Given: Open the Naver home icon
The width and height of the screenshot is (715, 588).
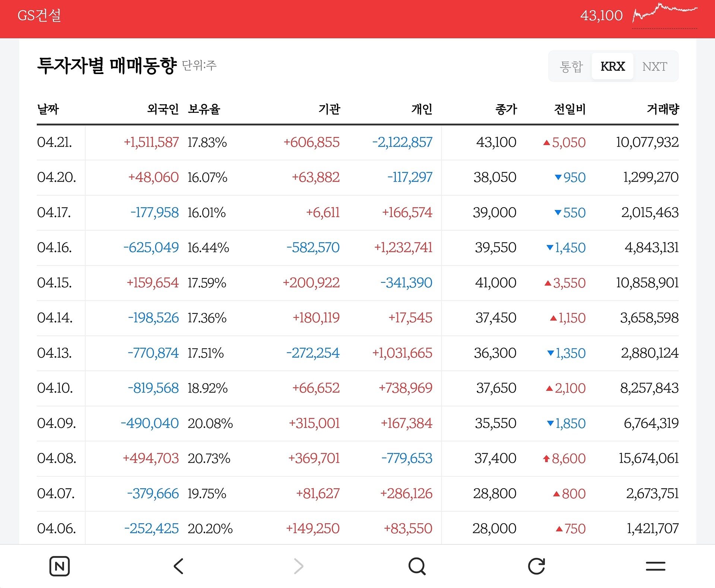Looking at the screenshot, I should coord(60,566).
